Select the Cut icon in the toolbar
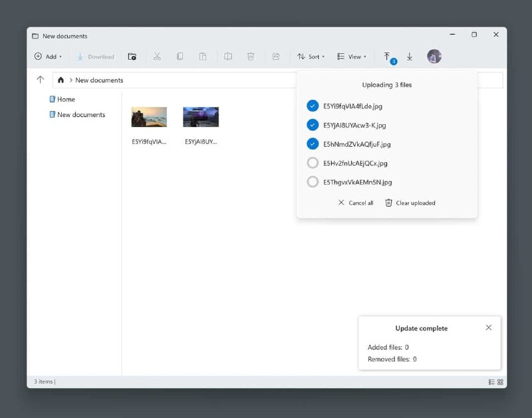The image size is (532, 418). pyautogui.click(x=158, y=56)
